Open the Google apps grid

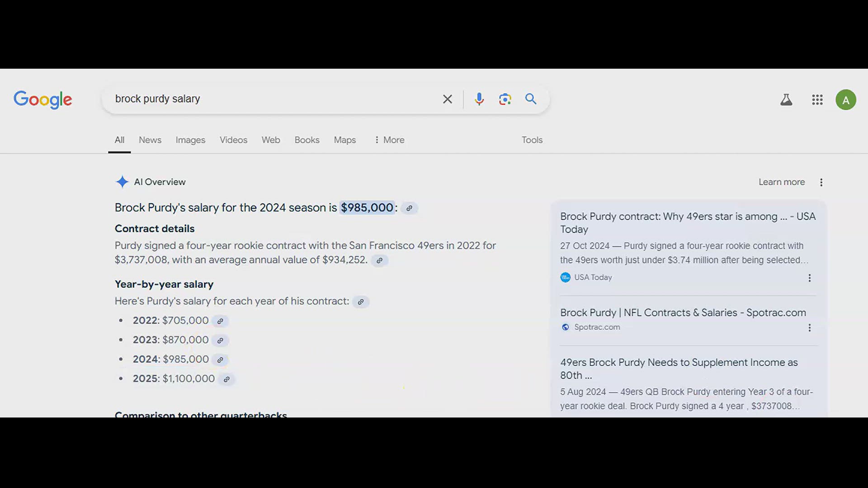tap(817, 99)
